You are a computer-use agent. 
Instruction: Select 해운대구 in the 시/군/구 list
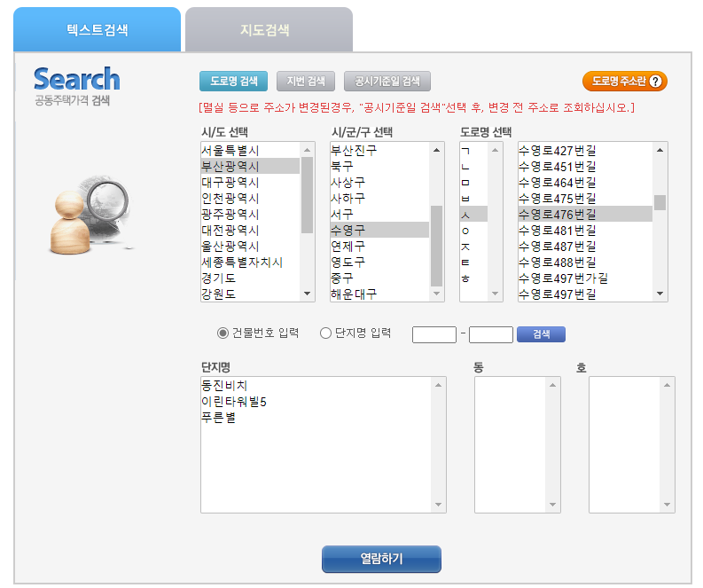[x=379, y=294]
